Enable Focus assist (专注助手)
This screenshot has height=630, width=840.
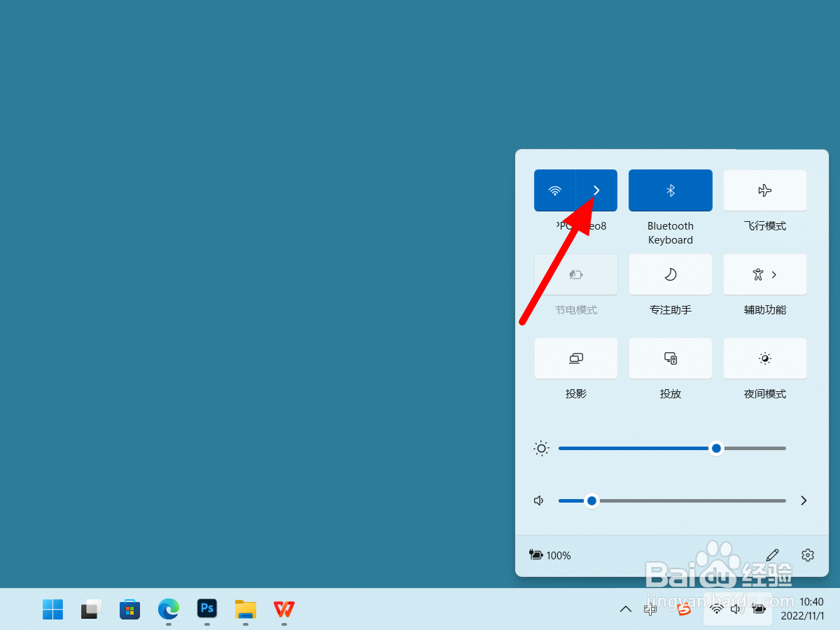[670, 274]
